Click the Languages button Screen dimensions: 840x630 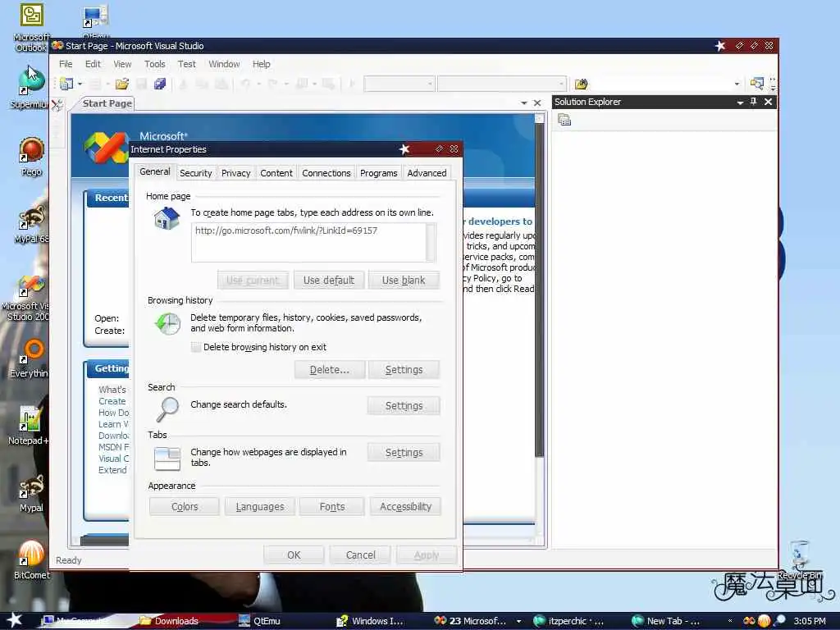coord(260,506)
